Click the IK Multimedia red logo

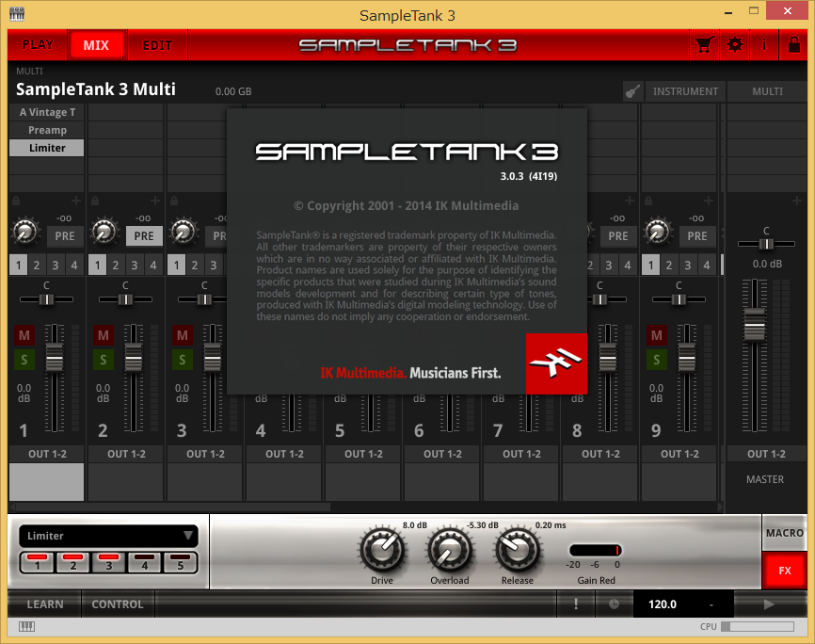click(x=557, y=363)
